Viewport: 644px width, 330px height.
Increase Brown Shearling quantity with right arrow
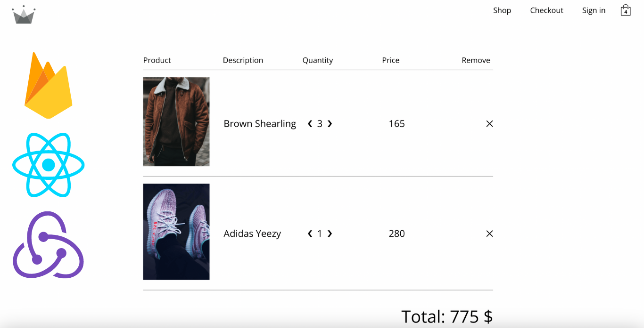[330, 124]
